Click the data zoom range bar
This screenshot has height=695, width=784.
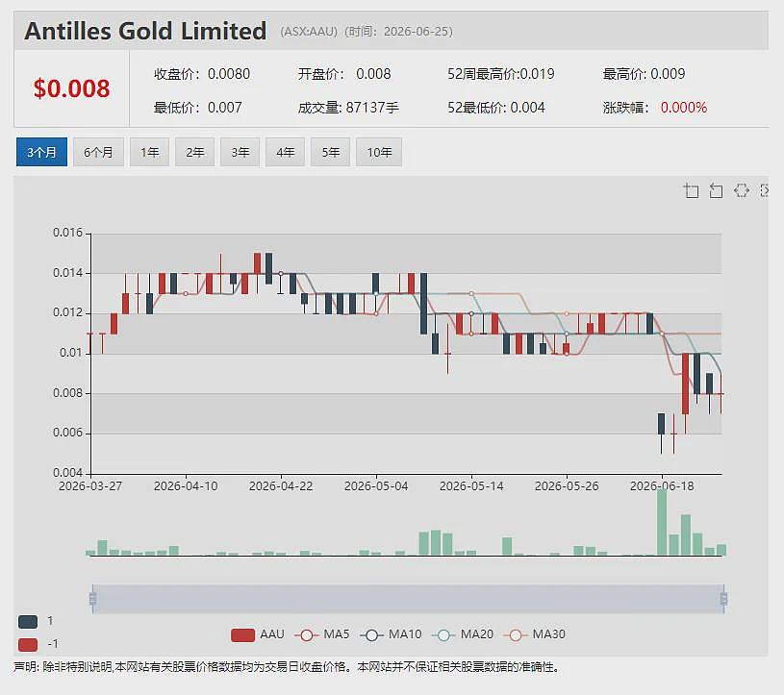[x=408, y=599]
